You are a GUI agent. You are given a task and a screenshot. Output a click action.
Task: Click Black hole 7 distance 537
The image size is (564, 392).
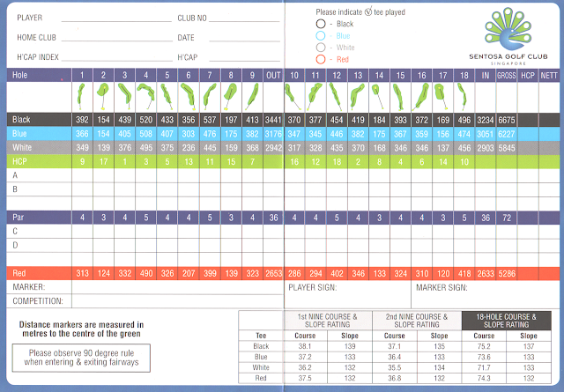pyautogui.click(x=210, y=120)
